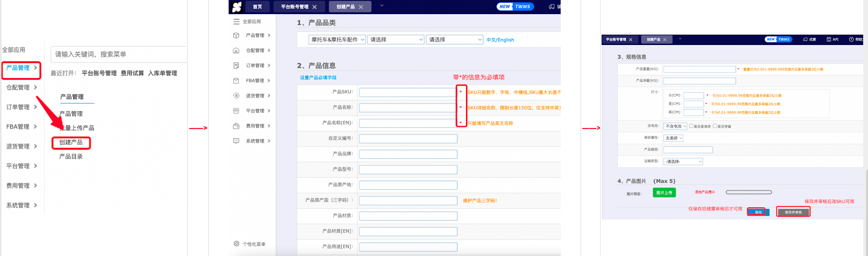Click the product management cube icon in sidebar
Screen dimensions: 868x256
(236, 35)
